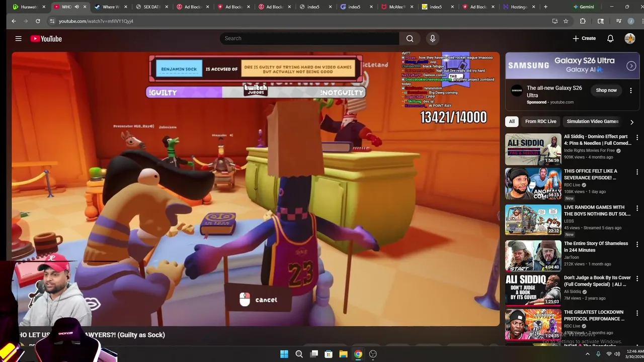Image resolution: width=644 pixels, height=362 pixels.
Task: Open the account avatar menu
Action: click(x=630, y=39)
